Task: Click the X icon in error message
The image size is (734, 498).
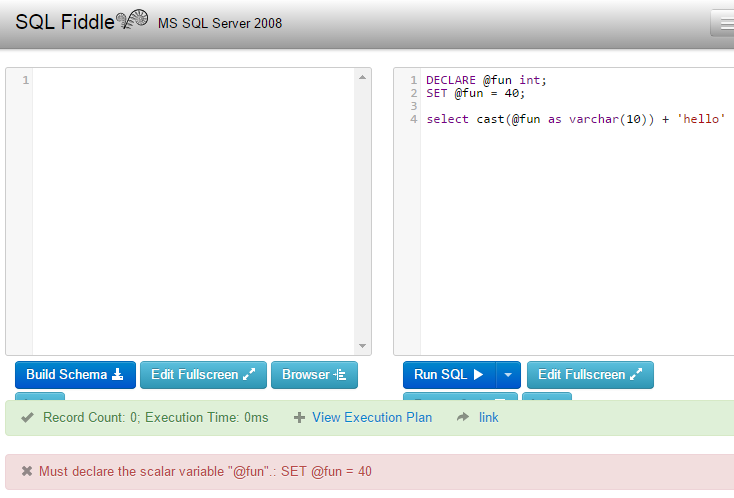Action: [27, 471]
